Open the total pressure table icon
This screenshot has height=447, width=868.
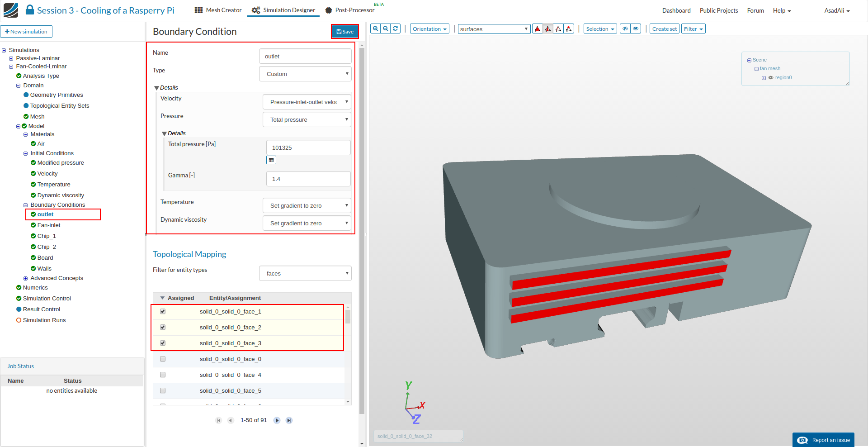pos(271,160)
